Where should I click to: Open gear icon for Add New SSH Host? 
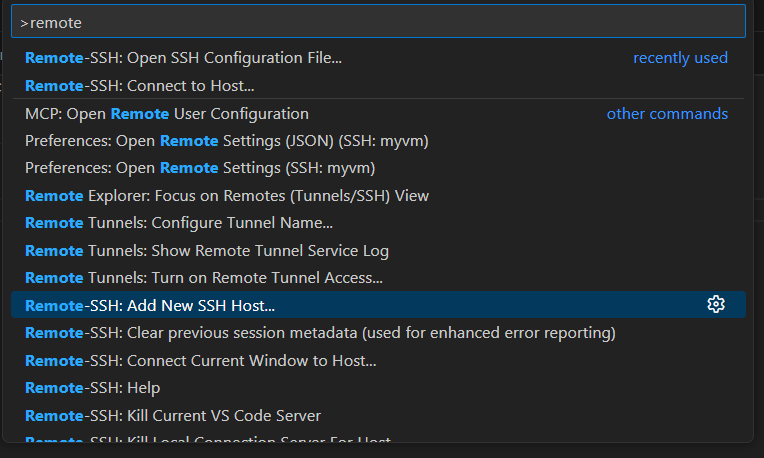click(715, 305)
